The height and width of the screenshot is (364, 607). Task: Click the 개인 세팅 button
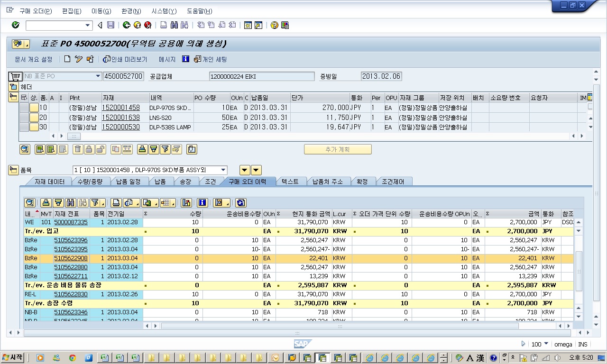pyautogui.click(x=211, y=59)
